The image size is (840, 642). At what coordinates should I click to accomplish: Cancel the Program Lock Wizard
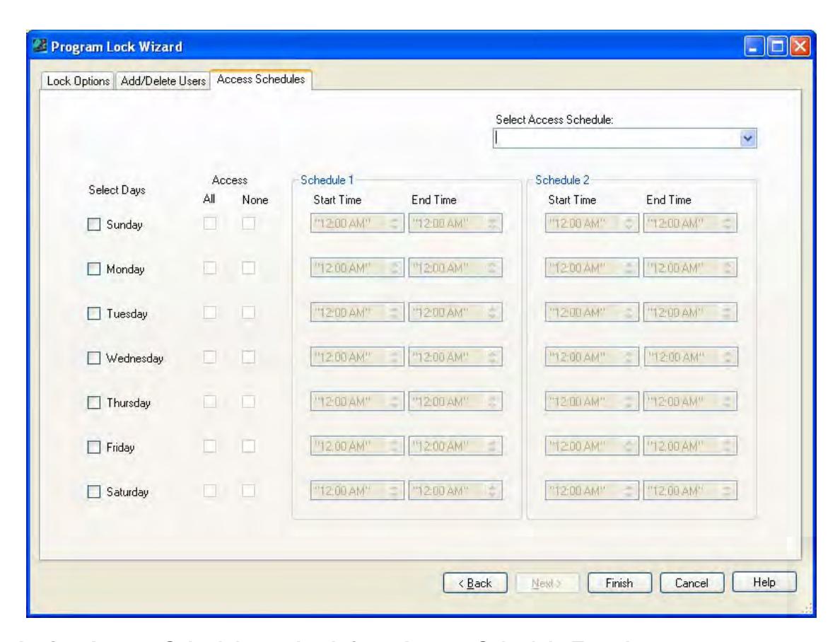pos(692,583)
